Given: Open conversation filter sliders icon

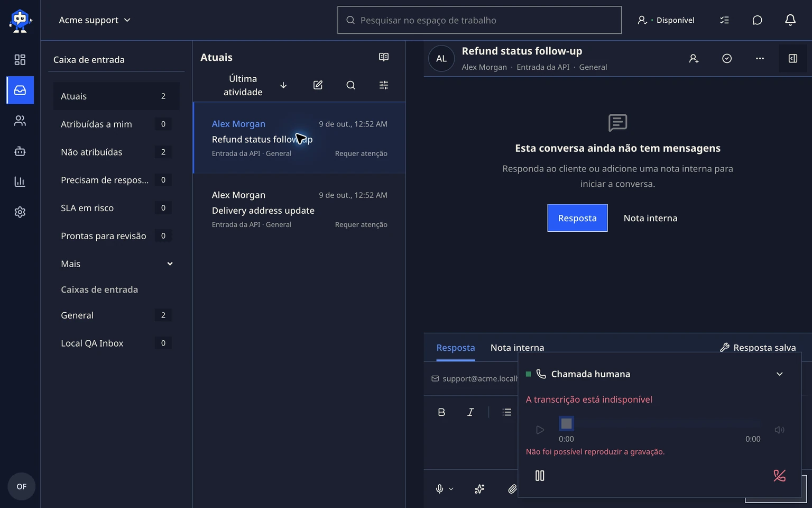Looking at the screenshot, I should pyautogui.click(x=384, y=85).
